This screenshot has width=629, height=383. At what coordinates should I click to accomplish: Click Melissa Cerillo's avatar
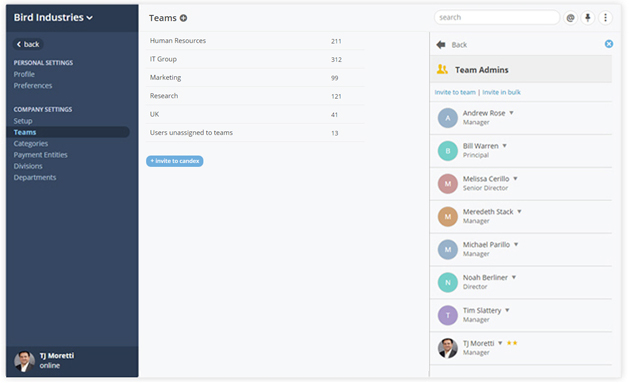pyautogui.click(x=448, y=184)
